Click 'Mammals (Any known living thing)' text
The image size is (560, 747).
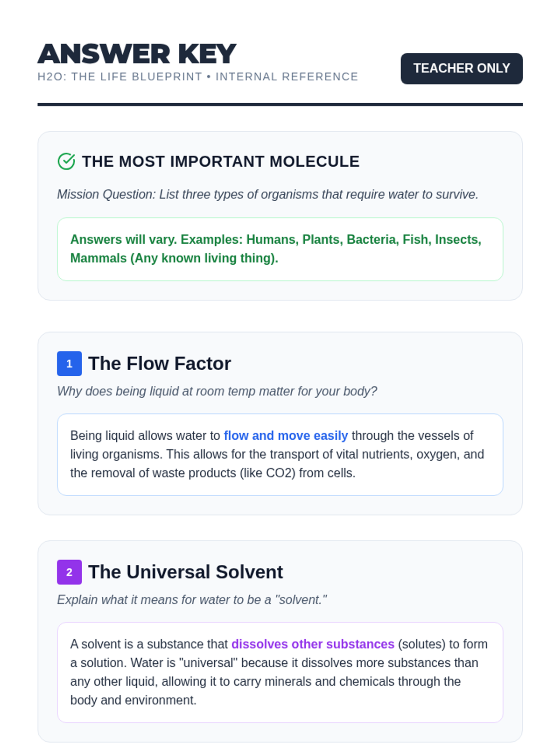pyautogui.click(x=174, y=258)
